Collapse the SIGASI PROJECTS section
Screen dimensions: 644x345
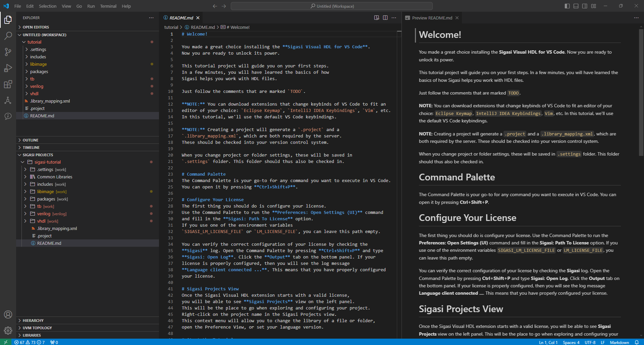pos(88,155)
